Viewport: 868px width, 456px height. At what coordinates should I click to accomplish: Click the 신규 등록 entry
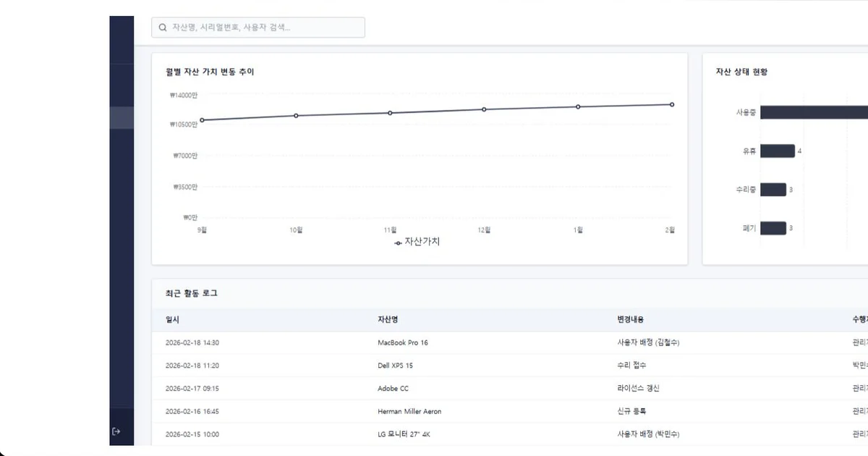pos(630,411)
